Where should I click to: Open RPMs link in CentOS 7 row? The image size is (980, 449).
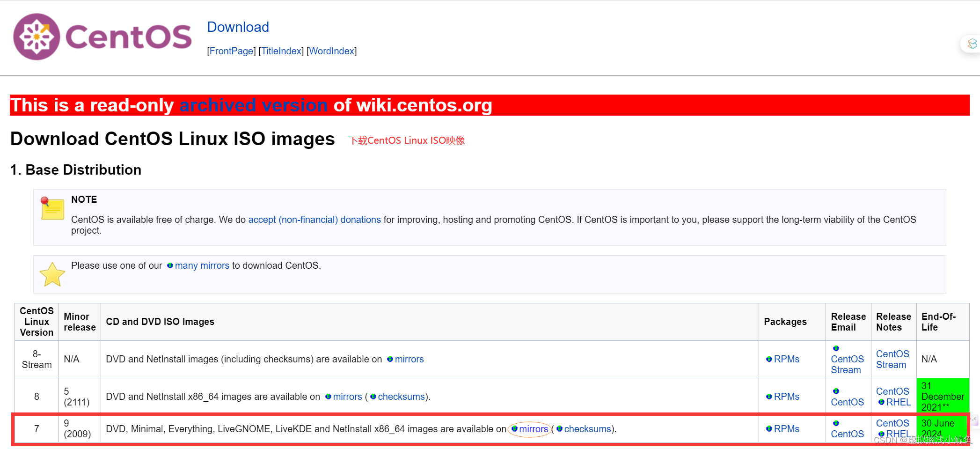[x=787, y=429]
